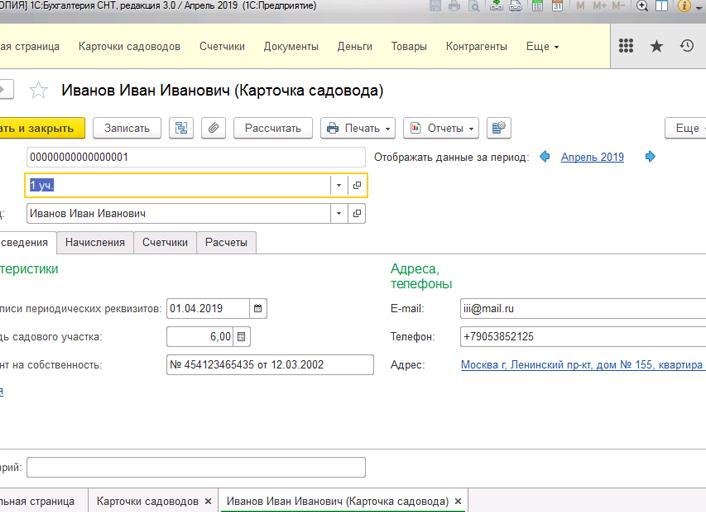Switch to the Начисления tab
This screenshot has height=512, width=706.
coord(95,242)
